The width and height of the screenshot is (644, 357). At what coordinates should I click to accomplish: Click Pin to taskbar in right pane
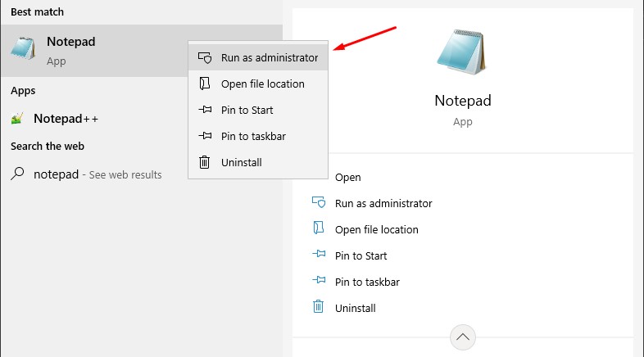[367, 282]
